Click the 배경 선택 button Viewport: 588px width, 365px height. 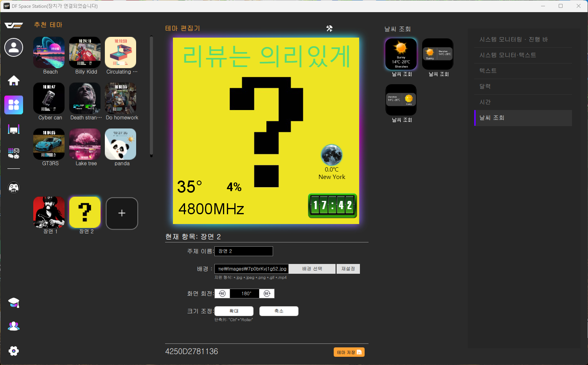[312, 269]
